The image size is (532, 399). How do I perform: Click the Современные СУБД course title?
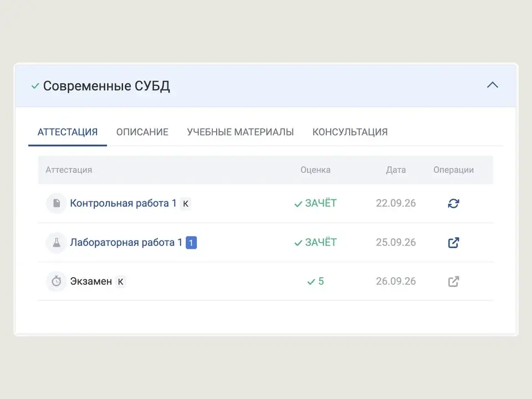106,86
